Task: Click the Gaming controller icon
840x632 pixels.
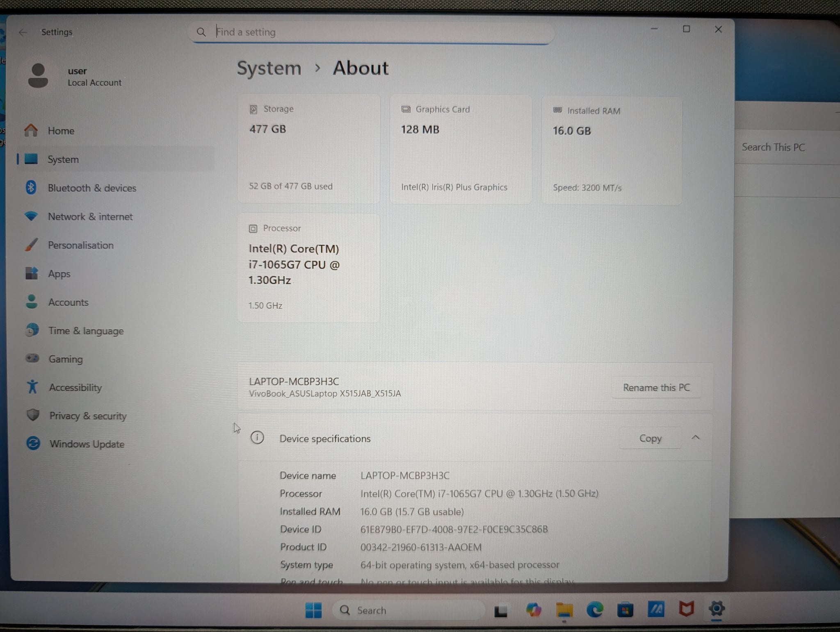Action: [x=32, y=359]
